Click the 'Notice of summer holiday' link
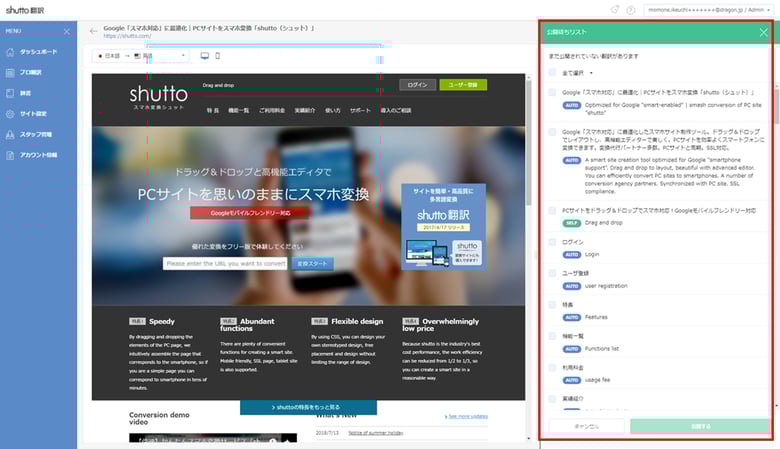This screenshot has height=449, width=780. [376, 433]
